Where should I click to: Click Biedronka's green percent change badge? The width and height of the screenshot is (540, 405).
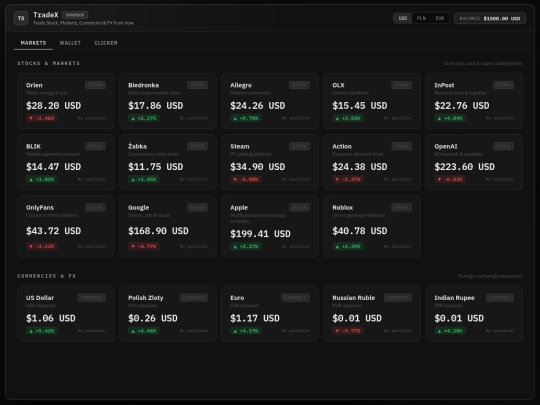144,118
